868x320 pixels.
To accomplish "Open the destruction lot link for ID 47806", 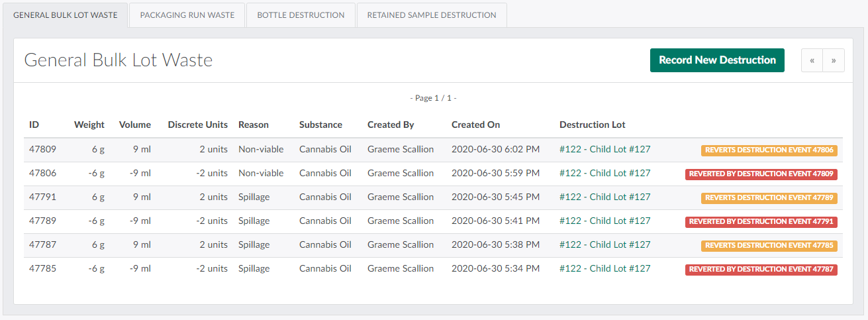I will point(604,174).
